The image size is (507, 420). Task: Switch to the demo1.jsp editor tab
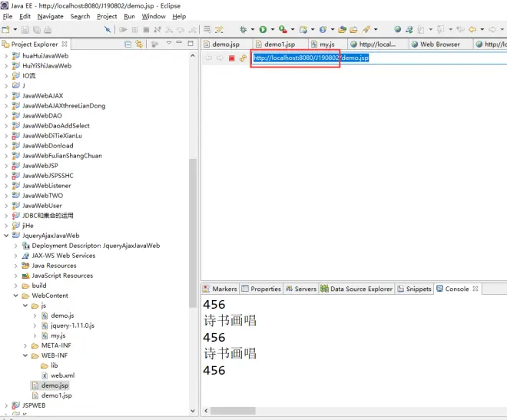[280, 45]
